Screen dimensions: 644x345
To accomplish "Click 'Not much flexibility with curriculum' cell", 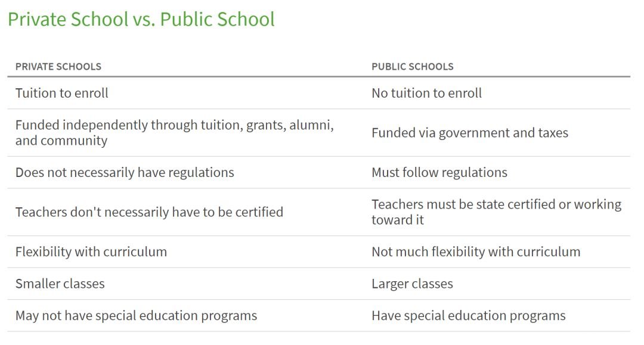I will (476, 251).
